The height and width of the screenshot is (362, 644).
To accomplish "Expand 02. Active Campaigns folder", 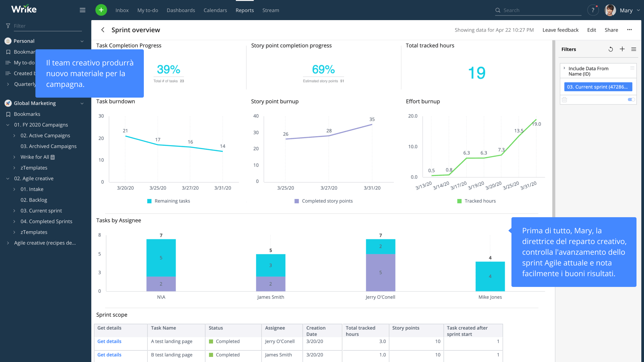I will tap(14, 135).
